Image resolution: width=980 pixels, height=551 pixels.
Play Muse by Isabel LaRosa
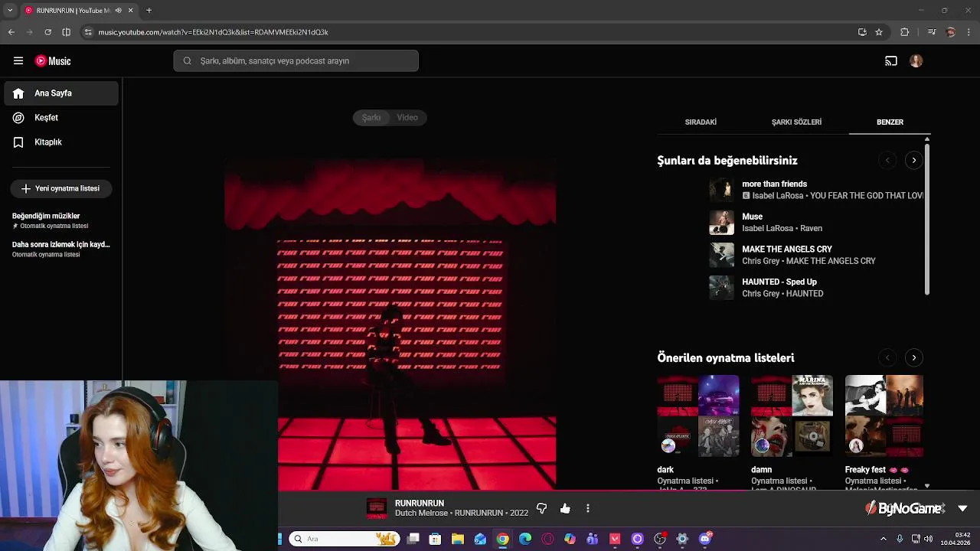point(816,223)
